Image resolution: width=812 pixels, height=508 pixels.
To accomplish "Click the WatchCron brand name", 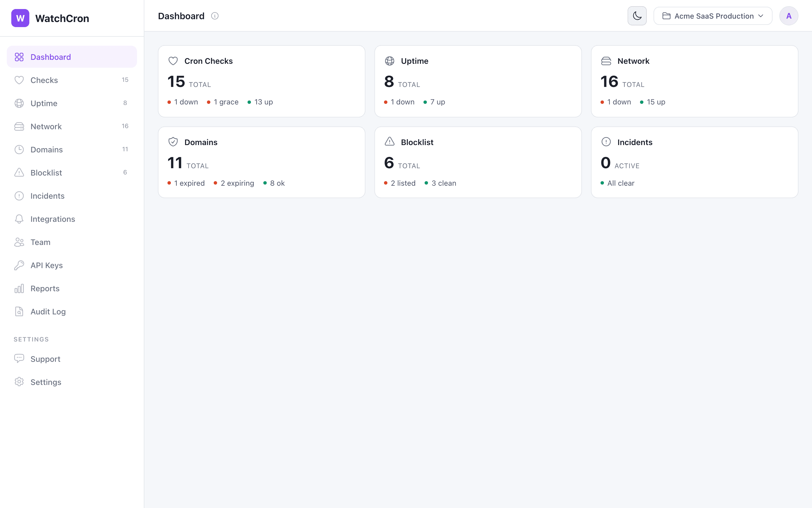I will 62,18.
